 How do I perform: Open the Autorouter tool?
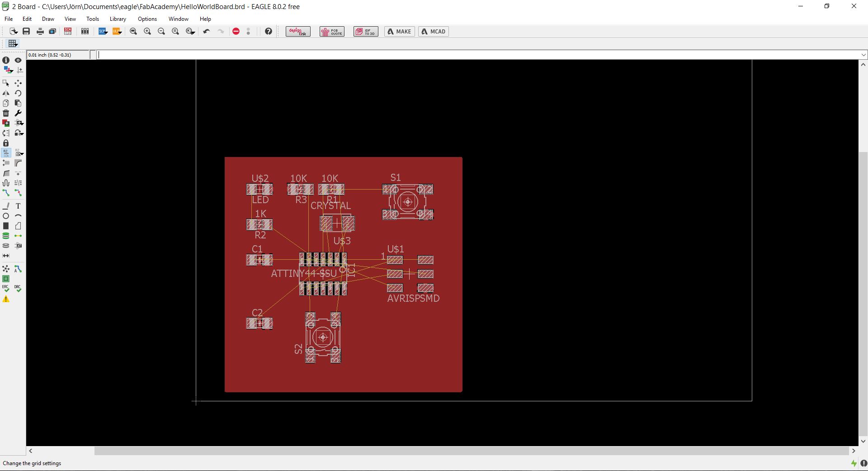point(18,269)
